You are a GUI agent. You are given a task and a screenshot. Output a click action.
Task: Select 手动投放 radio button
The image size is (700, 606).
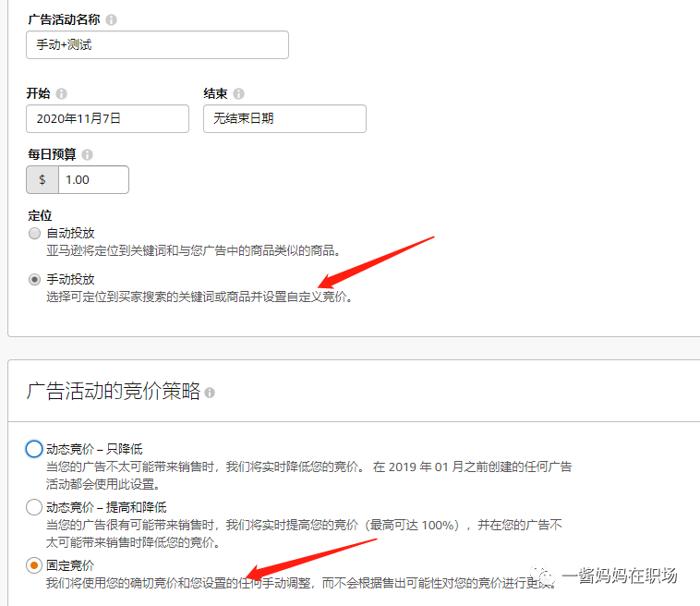click(x=34, y=280)
